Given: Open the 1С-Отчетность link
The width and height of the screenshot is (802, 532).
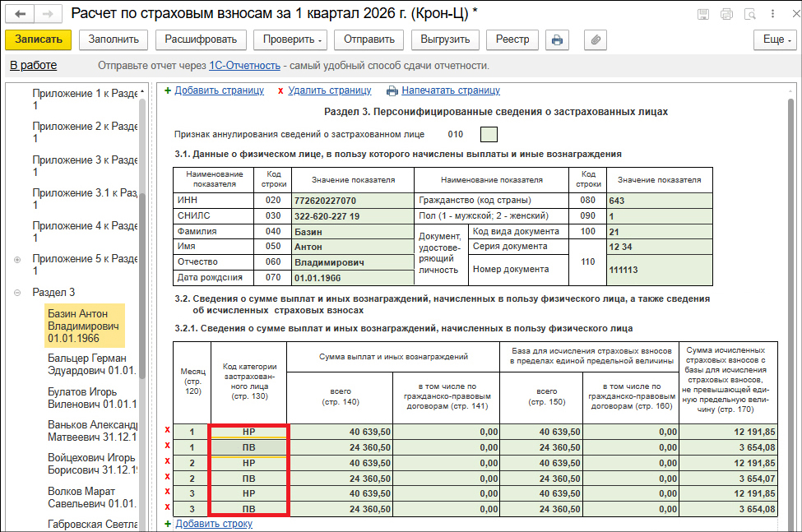Looking at the screenshot, I should pyautogui.click(x=246, y=66).
